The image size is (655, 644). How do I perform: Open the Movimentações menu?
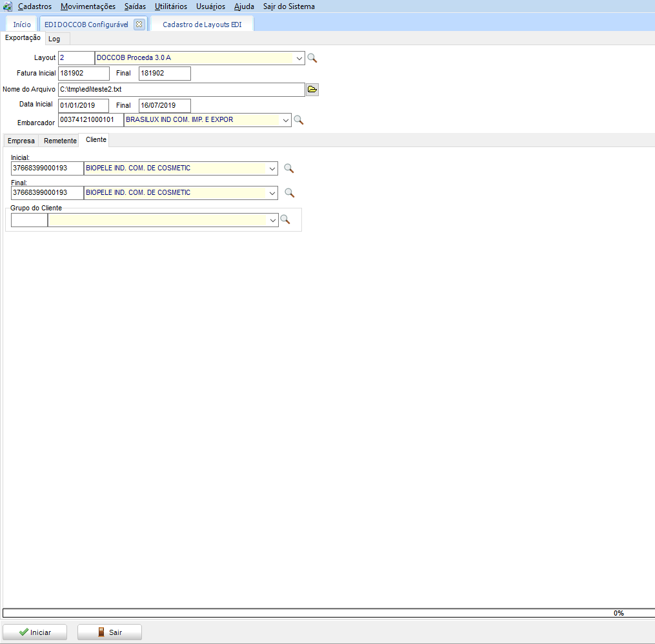pos(88,6)
